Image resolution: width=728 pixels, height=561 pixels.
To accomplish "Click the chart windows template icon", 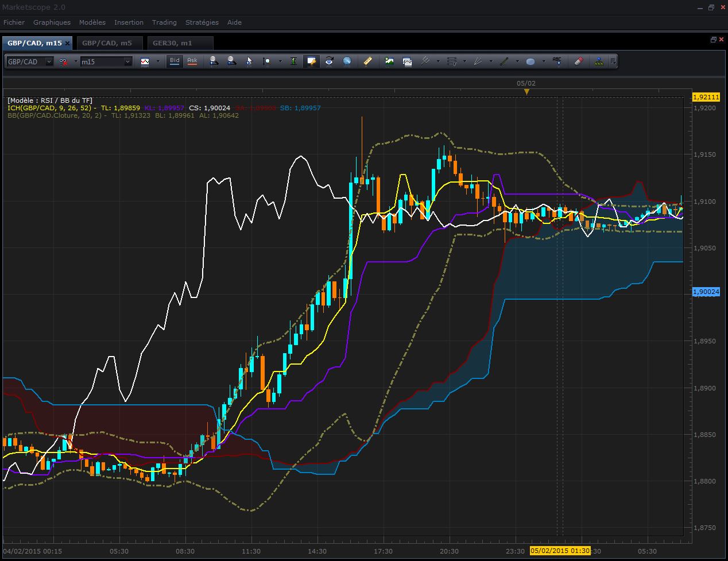I will click(x=407, y=61).
